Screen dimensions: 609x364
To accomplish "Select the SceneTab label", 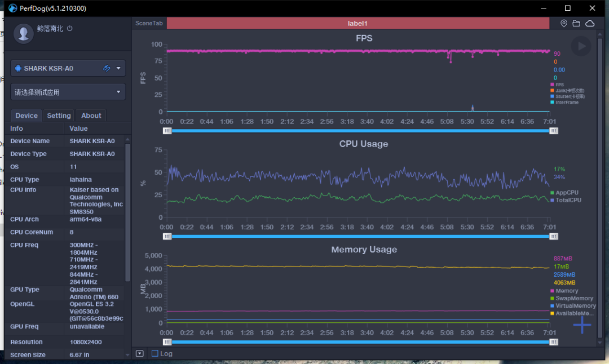I will (x=149, y=23).
